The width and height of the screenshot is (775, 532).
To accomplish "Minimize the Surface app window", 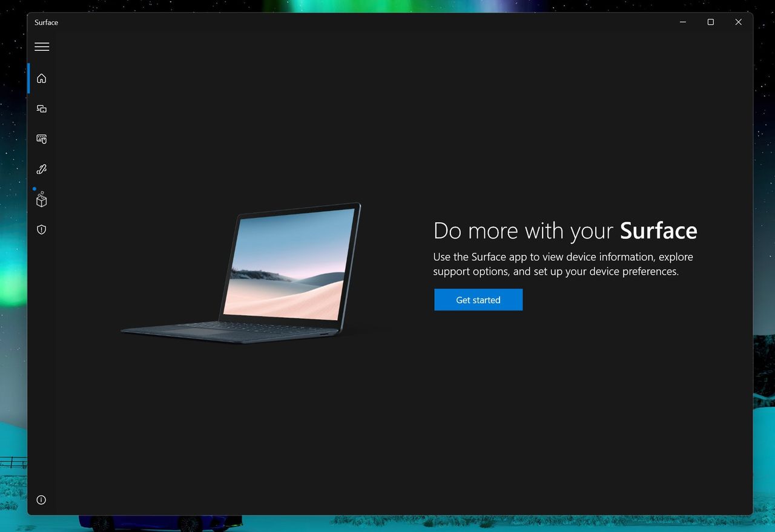I will pos(683,22).
